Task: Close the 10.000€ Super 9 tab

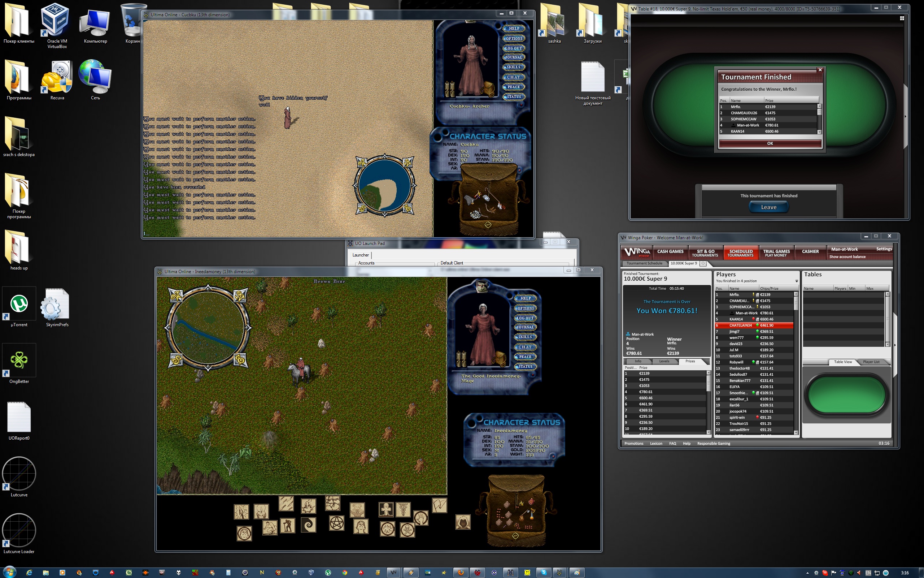Action: [x=703, y=263]
